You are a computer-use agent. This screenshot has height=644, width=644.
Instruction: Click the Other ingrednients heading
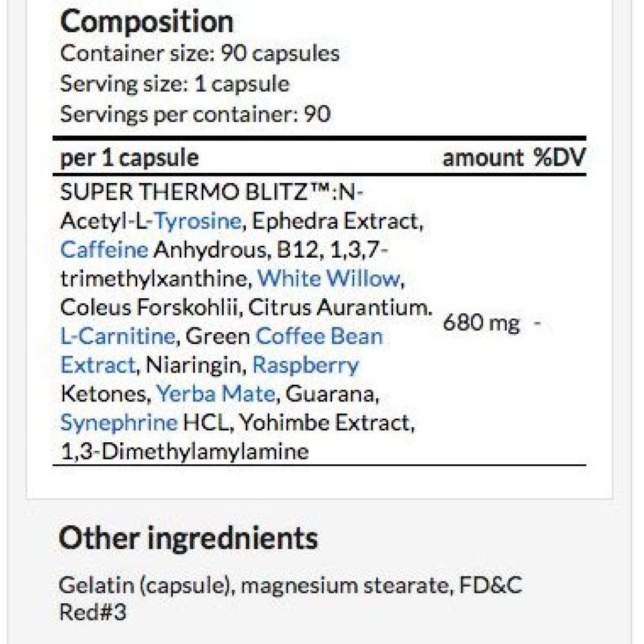(188, 538)
